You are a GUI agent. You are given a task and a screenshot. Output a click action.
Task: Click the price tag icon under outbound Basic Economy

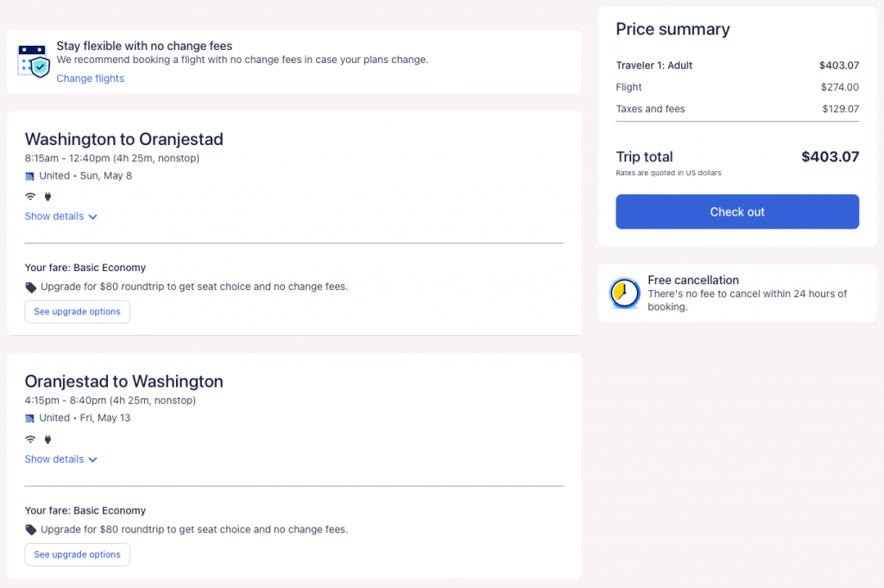pyautogui.click(x=31, y=287)
